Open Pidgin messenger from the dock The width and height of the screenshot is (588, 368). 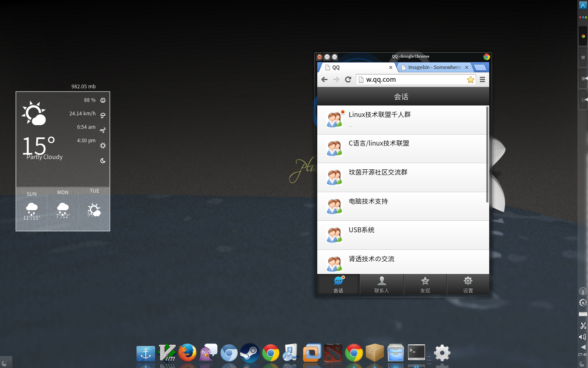pos(208,352)
